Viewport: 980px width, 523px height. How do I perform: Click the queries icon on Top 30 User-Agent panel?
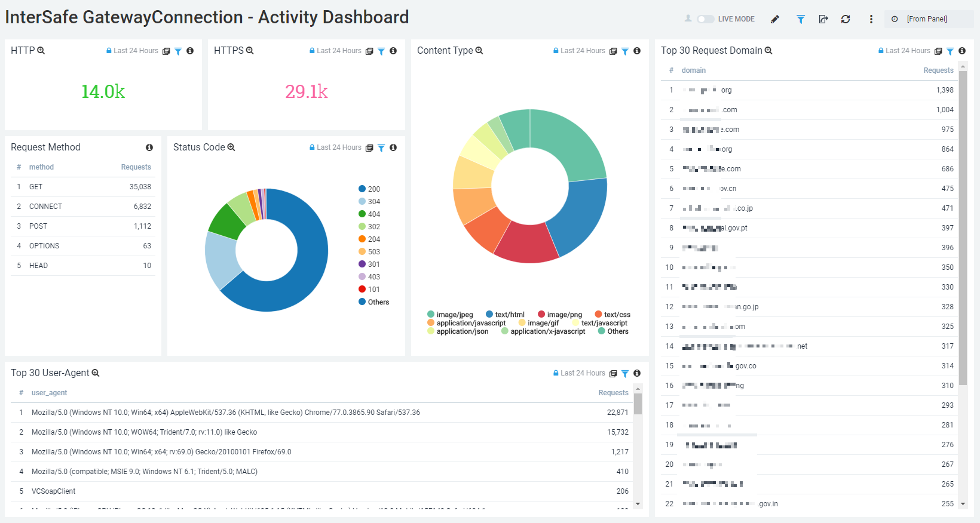click(x=613, y=374)
